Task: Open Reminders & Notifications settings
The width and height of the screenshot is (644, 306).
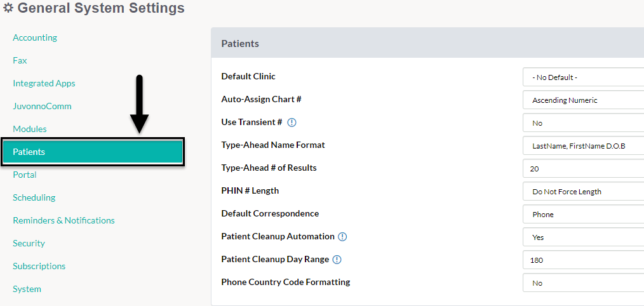Action: tap(64, 220)
